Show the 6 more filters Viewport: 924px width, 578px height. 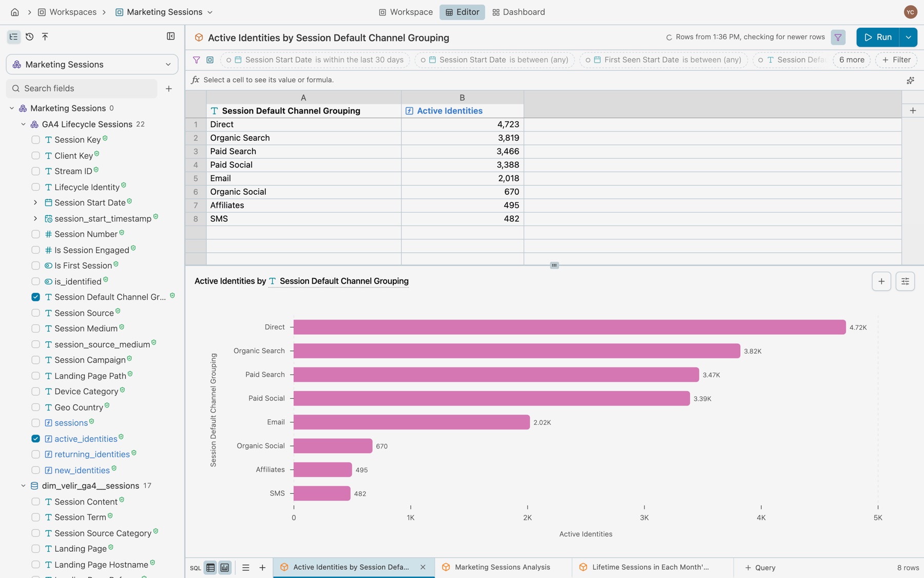[852, 60]
